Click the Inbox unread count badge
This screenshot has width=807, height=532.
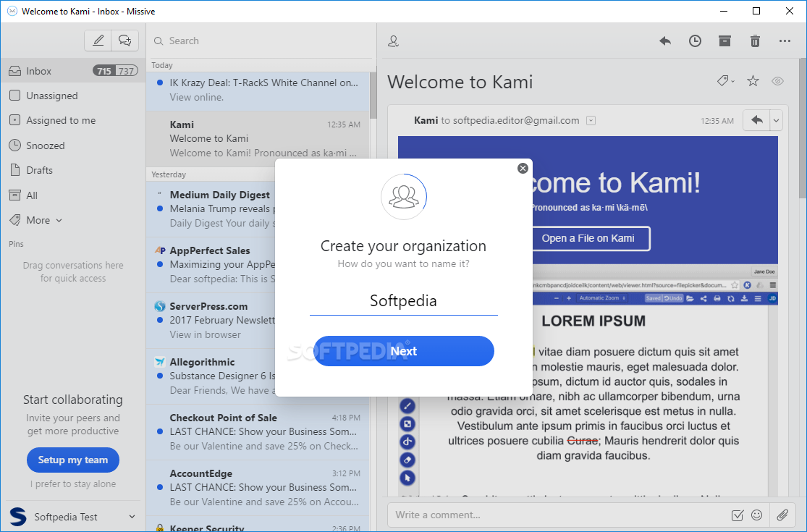point(103,71)
